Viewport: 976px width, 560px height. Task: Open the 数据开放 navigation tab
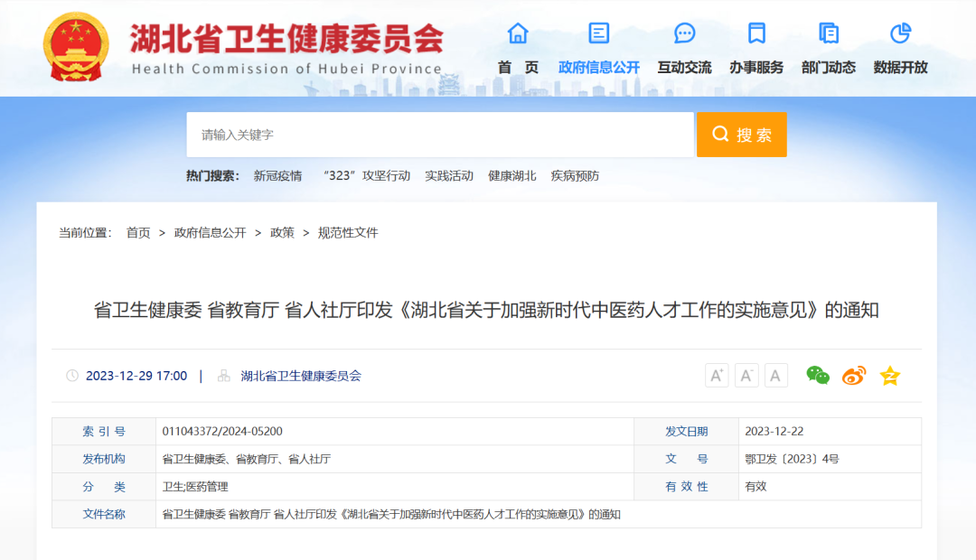pyautogui.click(x=901, y=67)
